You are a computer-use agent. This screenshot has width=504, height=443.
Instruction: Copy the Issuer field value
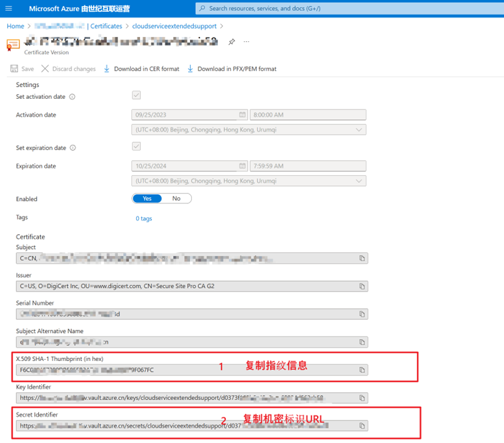[x=362, y=287]
